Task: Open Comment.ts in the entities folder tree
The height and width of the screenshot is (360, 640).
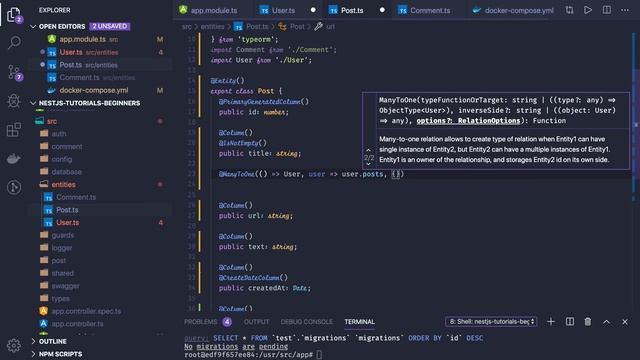Action: click(100, 197)
